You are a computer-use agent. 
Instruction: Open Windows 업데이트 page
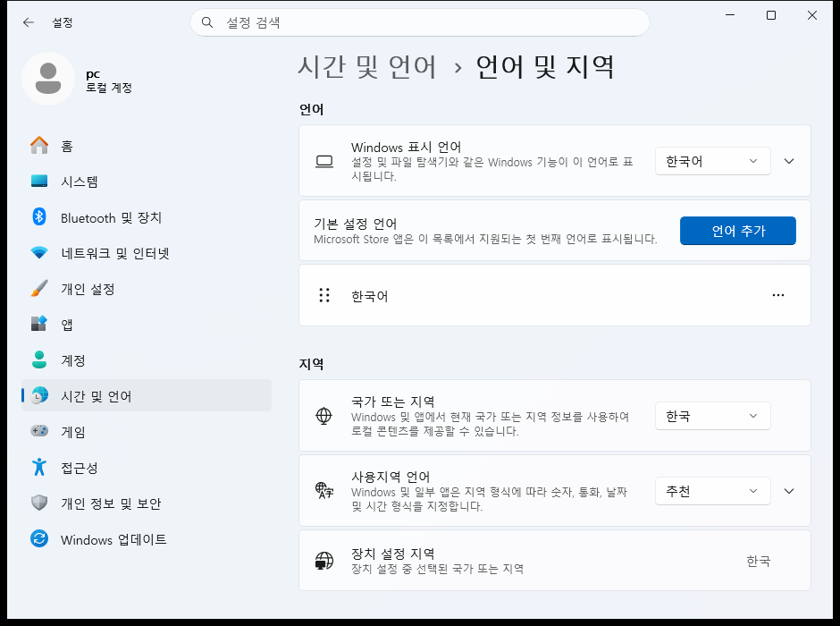tap(147, 539)
